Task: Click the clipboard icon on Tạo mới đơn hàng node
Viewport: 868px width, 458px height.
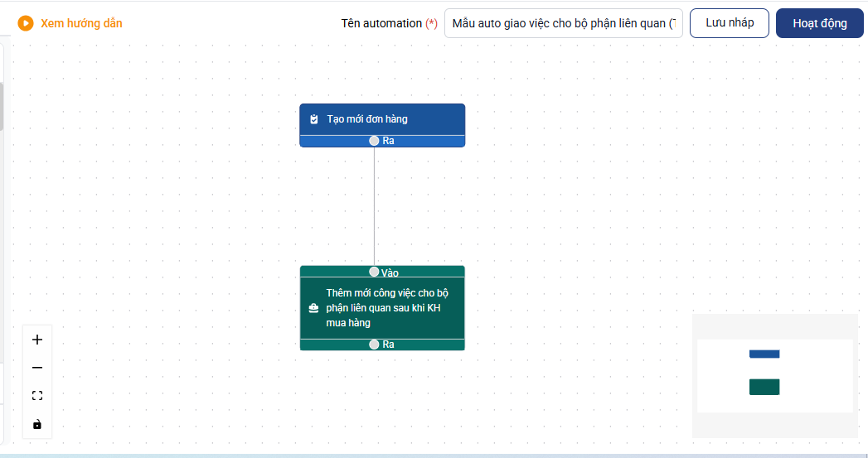Action: [314, 119]
